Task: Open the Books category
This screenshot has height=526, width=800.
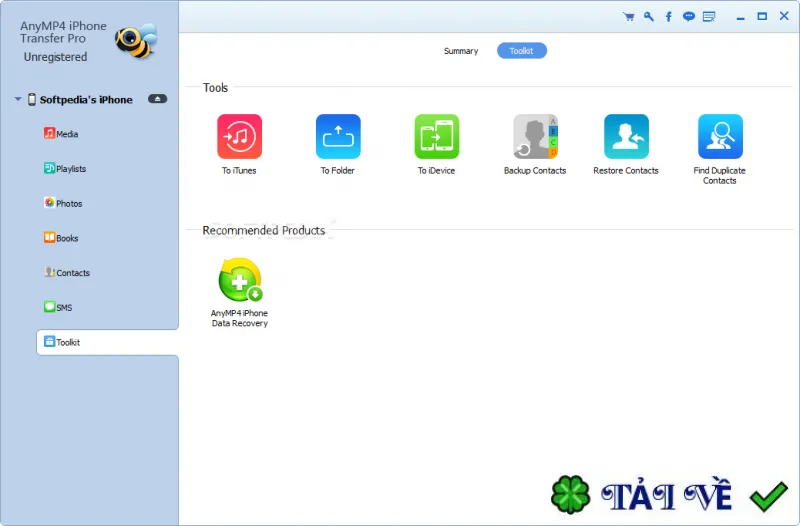Action: [x=61, y=238]
